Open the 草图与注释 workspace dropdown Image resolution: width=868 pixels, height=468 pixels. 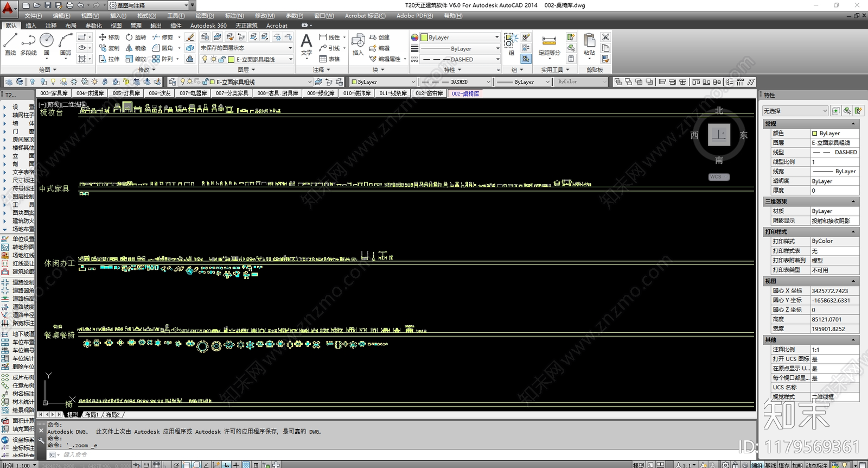pos(151,5)
